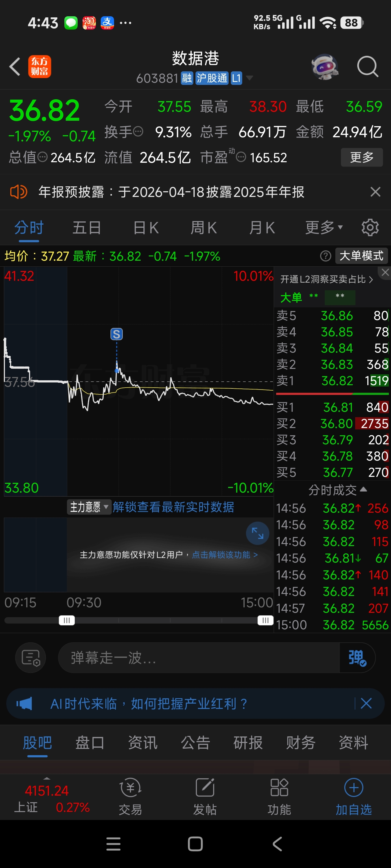The height and width of the screenshot is (868, 391).
Task: Toggle 大单模式 button
Action: pos(362,256)
